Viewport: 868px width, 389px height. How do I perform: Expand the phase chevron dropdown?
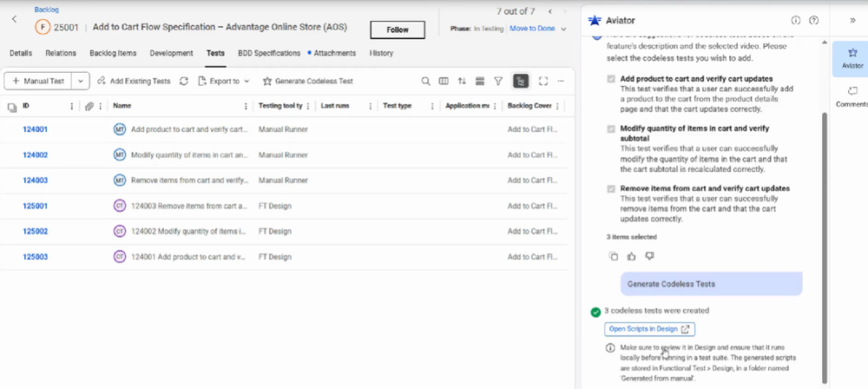pos(564,29)
